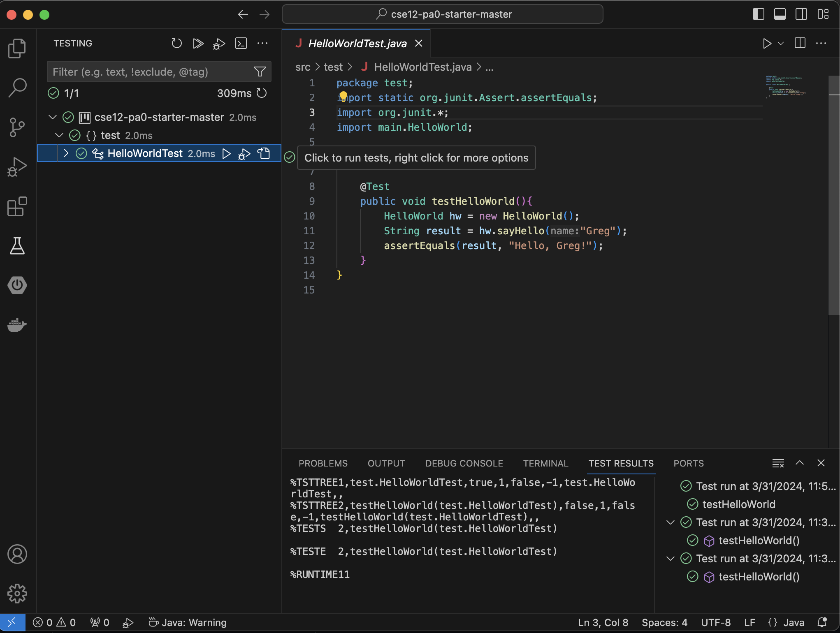Open remote window button in status bar
Screen dimensions: 840x633
[12, 623]
